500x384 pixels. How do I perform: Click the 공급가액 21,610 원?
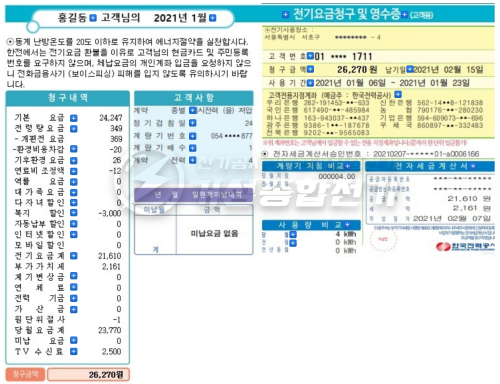(469, 199)
